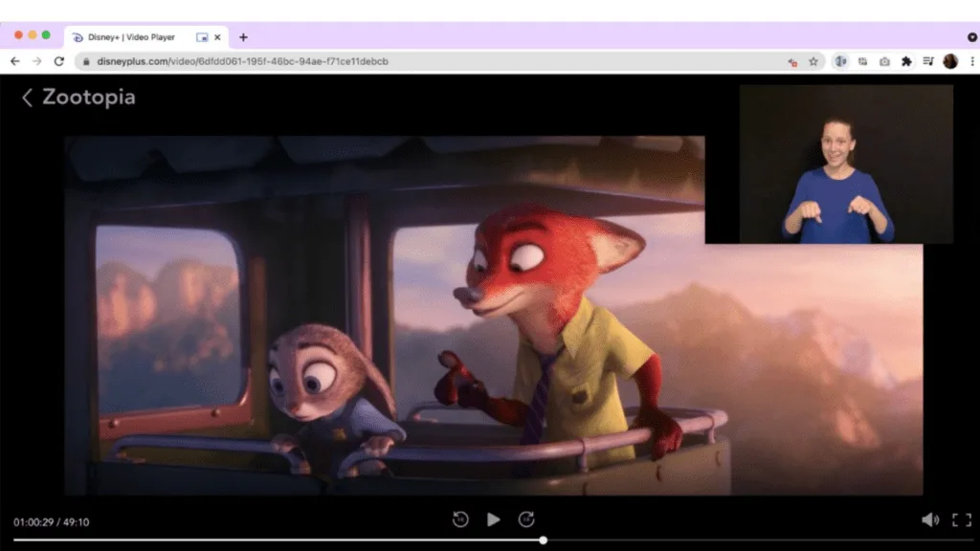
Task: View site info via lock icon
Action: click(x=86, y=61)
